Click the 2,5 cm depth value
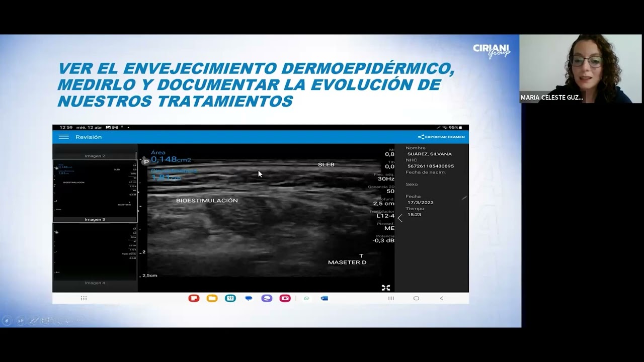This screenshot has height=362, width=644. click(384, 204)
